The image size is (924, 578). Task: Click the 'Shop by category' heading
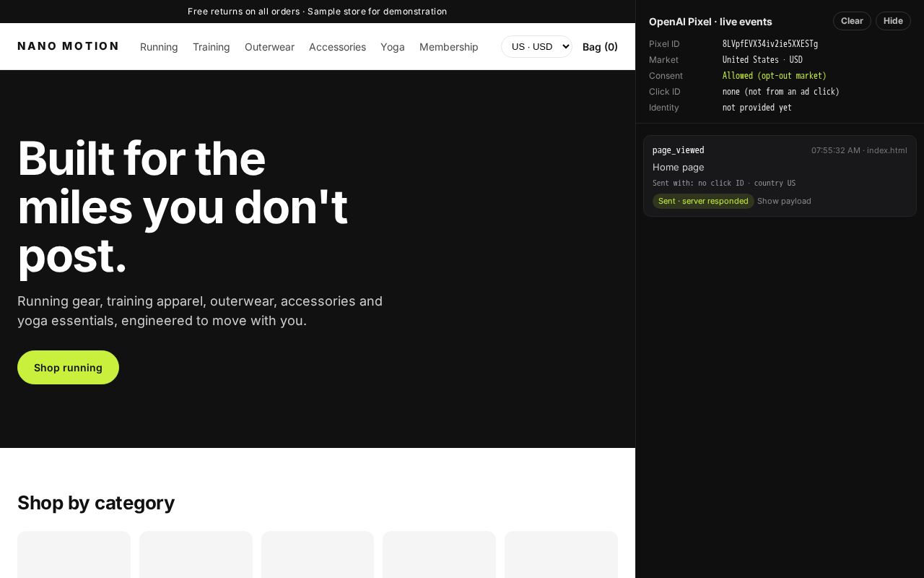pyautogui.click(x=96, y=503)
